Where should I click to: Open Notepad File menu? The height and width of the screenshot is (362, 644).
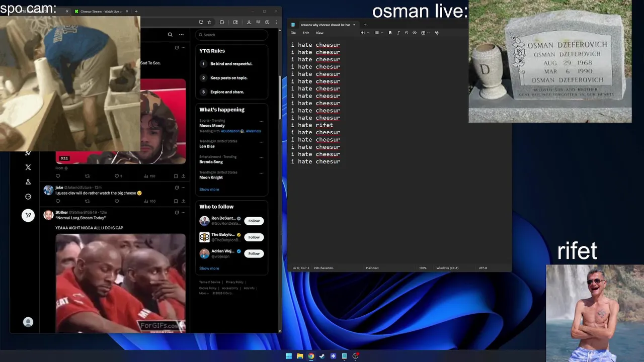pos(293,33)
